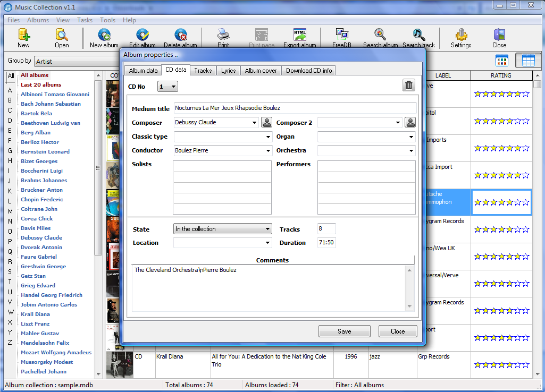This screenshot has height=392, width=545.
Task: Click the Group by Artist field
Action: [x=77, y=62]
